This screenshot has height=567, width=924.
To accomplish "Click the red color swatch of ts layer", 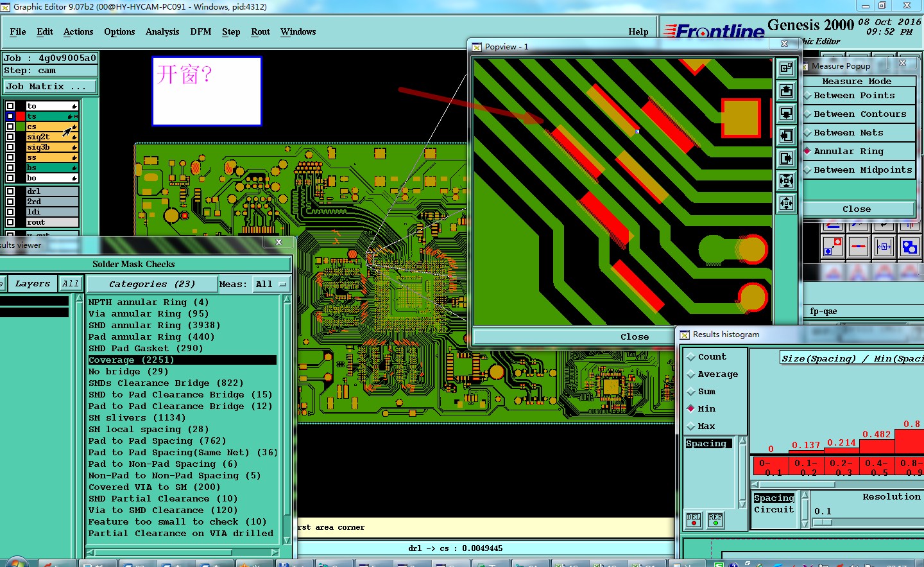I will tap(21, 116).
